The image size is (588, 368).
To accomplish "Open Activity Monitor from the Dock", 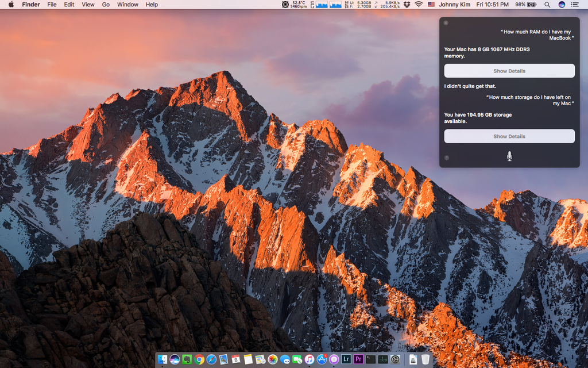I will pyautogui.click(x=383, y=359).
